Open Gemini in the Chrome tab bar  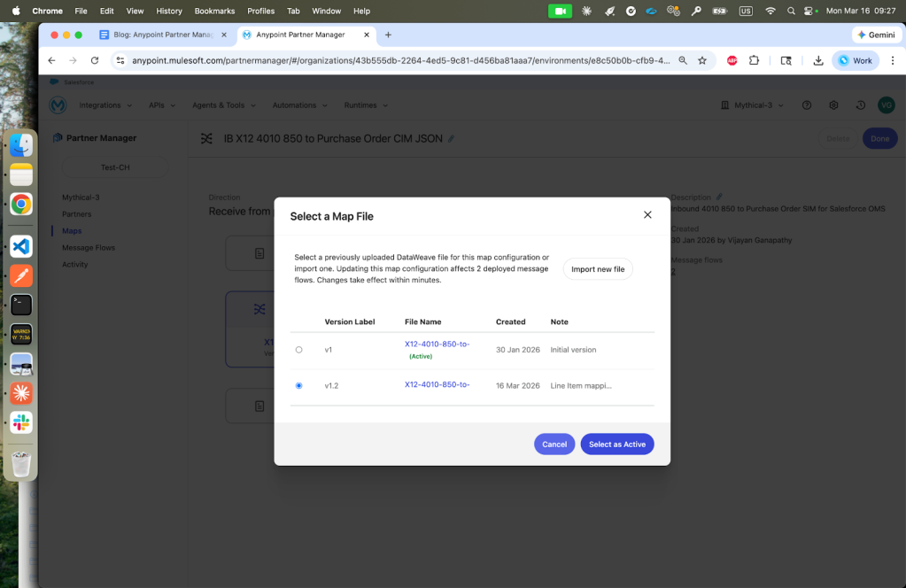click(877, 35)
